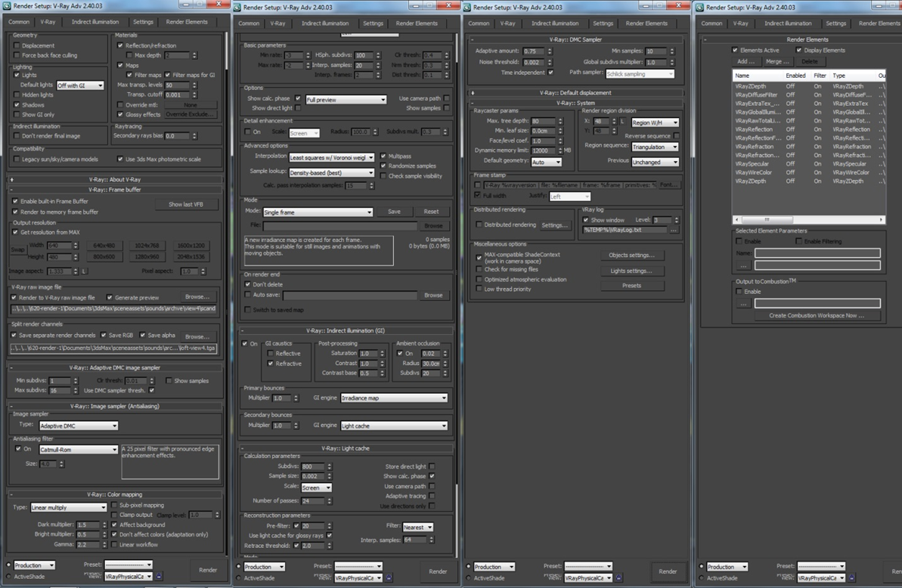Screen dimensions: 902x588
Task: Click the Light cache Subdivs input field
Action: [x=314, y=467]
